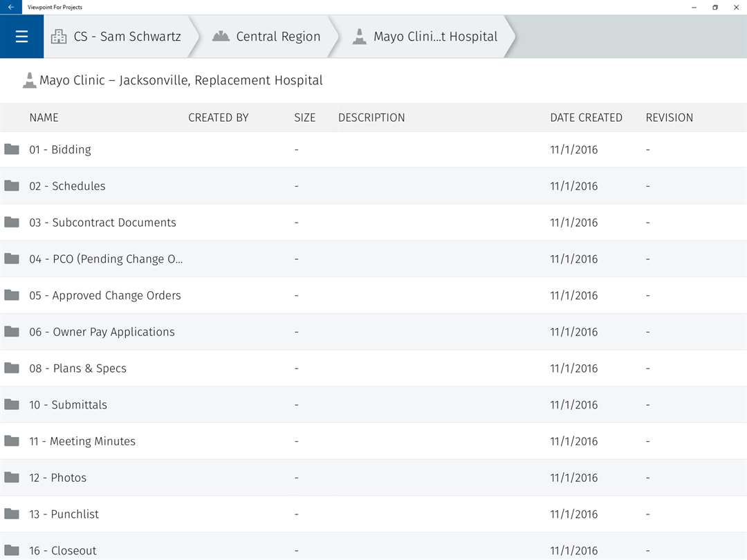Image resolution: width=747 pixels, height=560 pixels.
Task: Open the 10 - Submittals folder
Action: tap(68, 404)
